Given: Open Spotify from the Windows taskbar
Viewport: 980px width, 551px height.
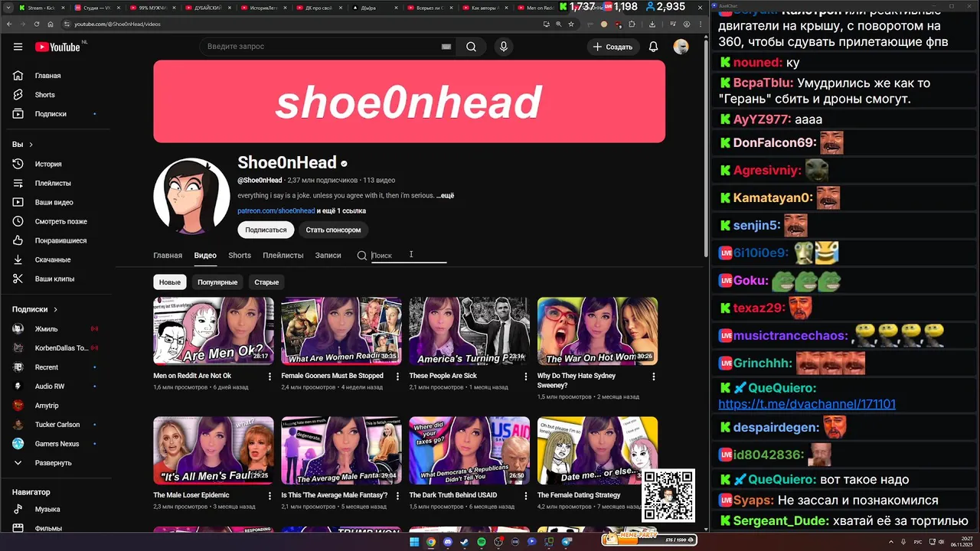Looking at the screenshot, I should point(482,542).
